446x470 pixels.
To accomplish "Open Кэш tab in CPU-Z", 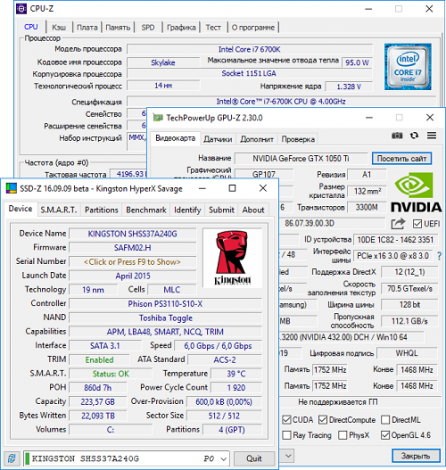I will (59, 27).
